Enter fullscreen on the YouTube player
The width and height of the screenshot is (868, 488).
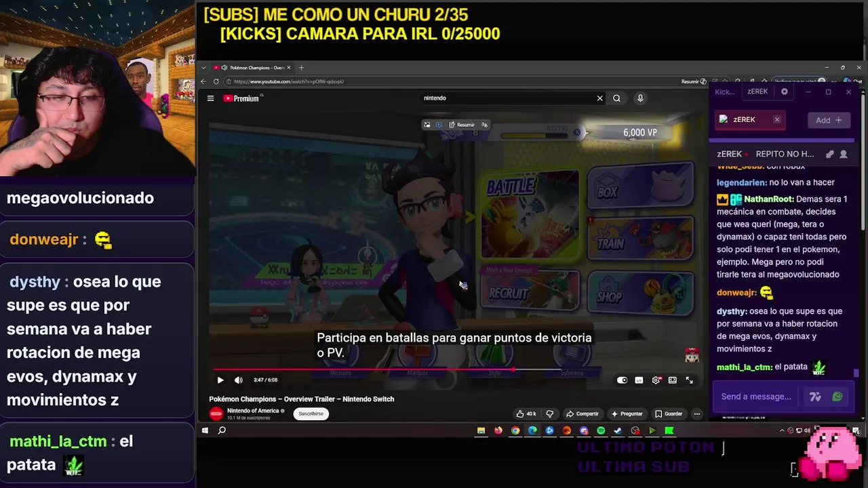coord(689,380)
